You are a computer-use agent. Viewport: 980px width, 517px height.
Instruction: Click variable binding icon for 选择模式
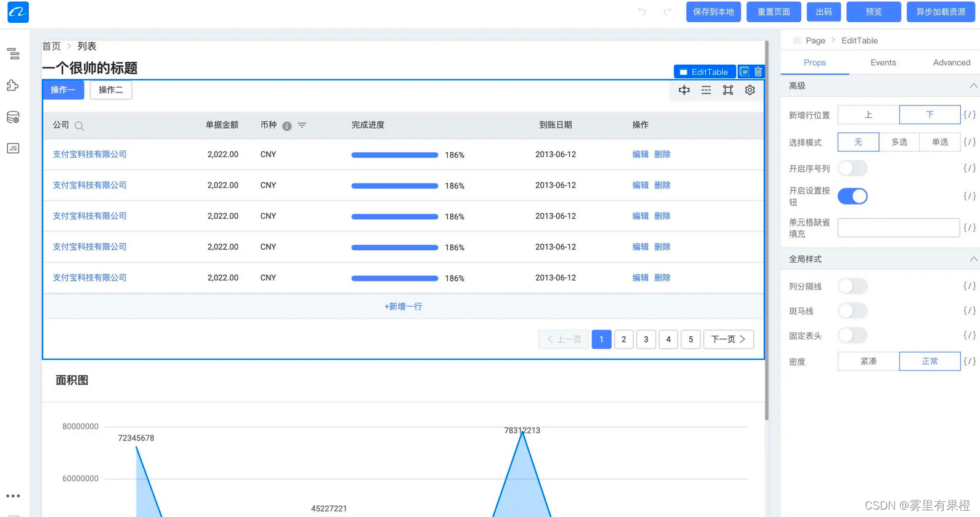970,142
